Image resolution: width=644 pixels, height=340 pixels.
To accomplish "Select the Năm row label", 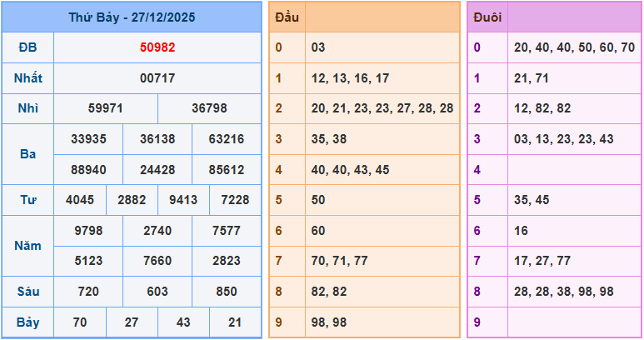I will point(27,246).
